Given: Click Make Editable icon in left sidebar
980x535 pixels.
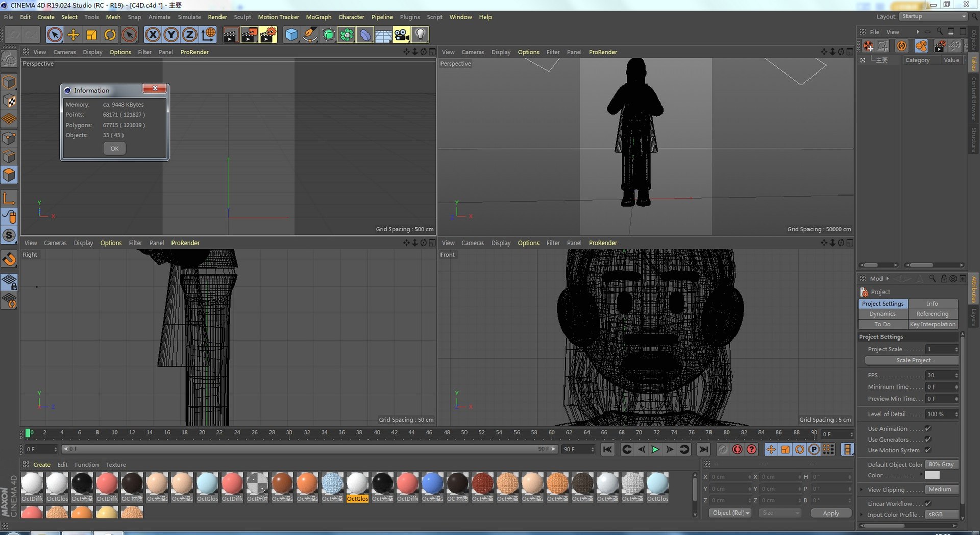Looking at the screenshot, I should tap(9, 59).
